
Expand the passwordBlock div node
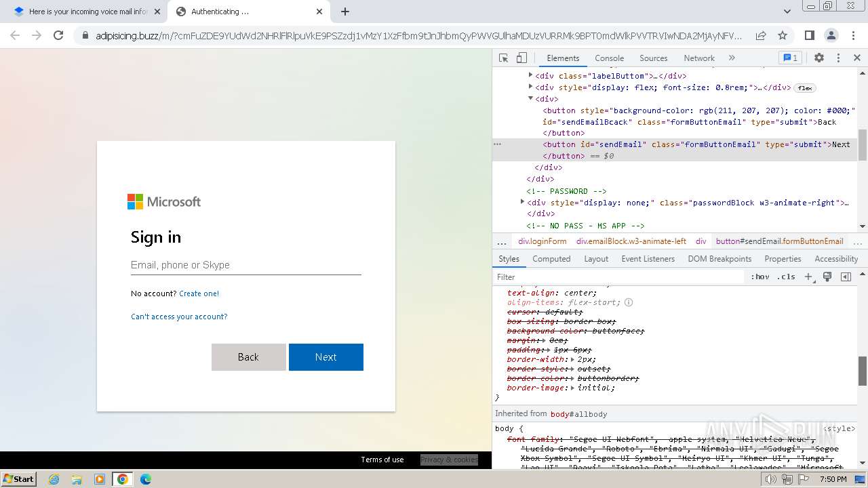tap(522, 202)
